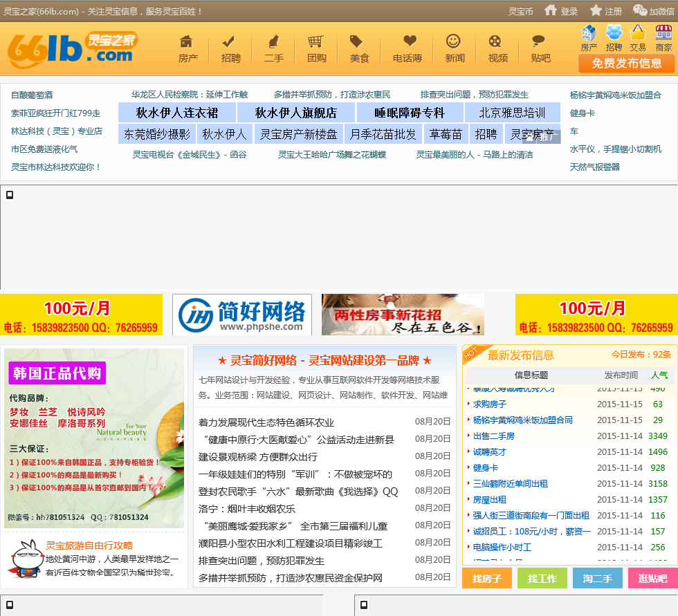Open 灵宝大王哈哈广场舞之花蝴蝶 link

pos(332,155)
